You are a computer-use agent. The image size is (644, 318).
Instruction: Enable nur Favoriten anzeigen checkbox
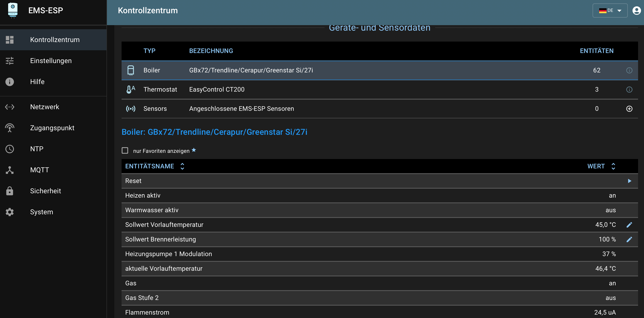pyautogui.click(x=125, y=151)
